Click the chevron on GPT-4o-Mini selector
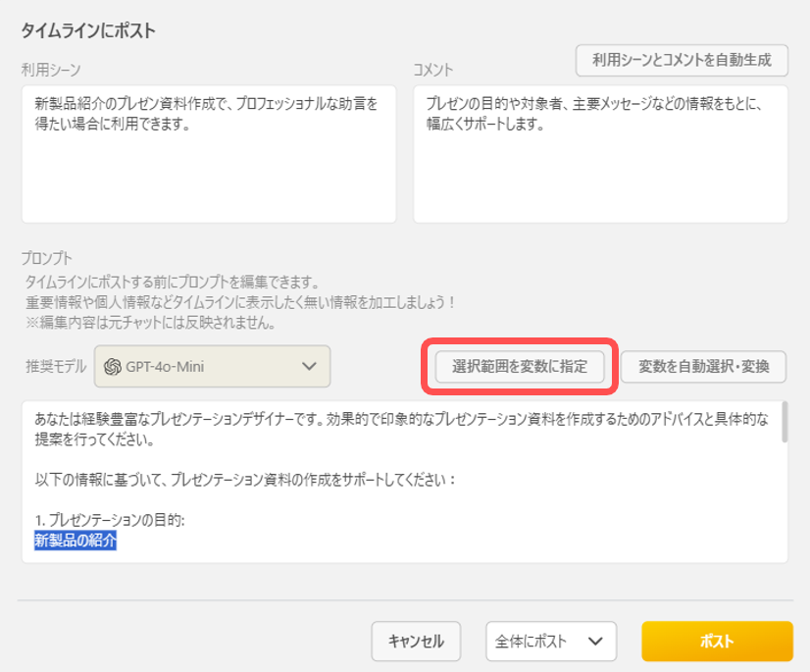810x672 pixels. tap(309, 366)
